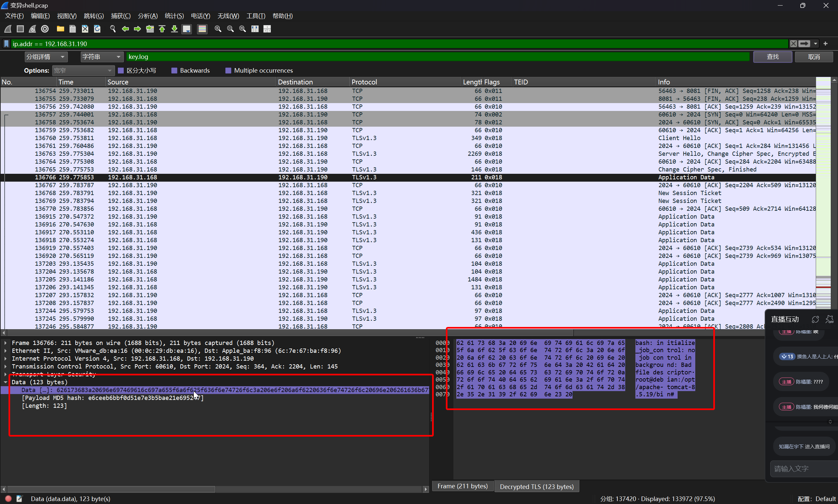Viewport: 838px width, 504px height.
Task: Close the current capture file
Action: pos(85,29)
